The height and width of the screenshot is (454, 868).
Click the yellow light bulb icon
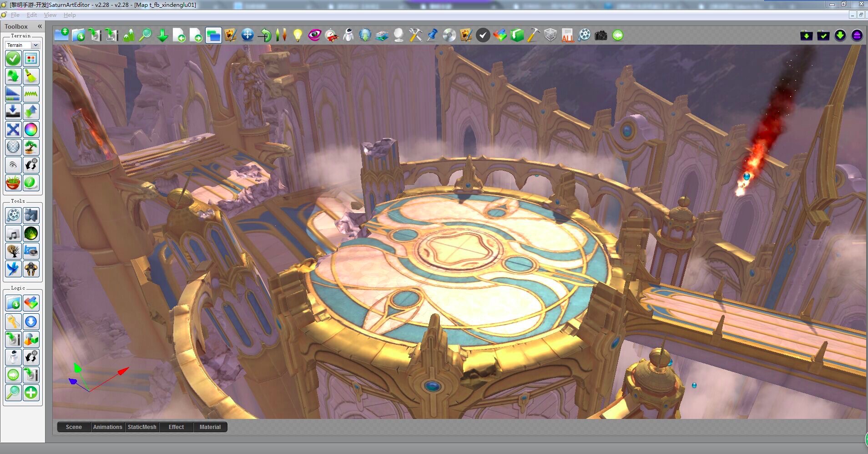tap(298, 35)
